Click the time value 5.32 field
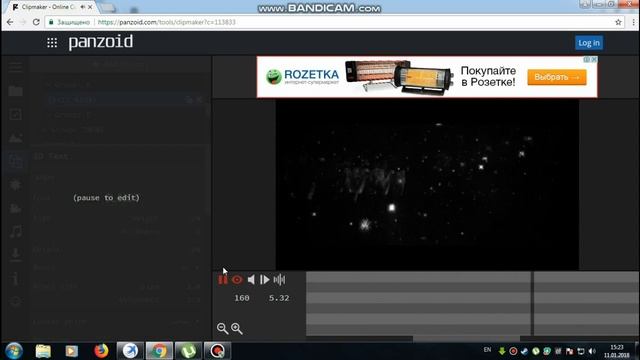The width and height of the screenshot is (640, 360). point(279,298)
